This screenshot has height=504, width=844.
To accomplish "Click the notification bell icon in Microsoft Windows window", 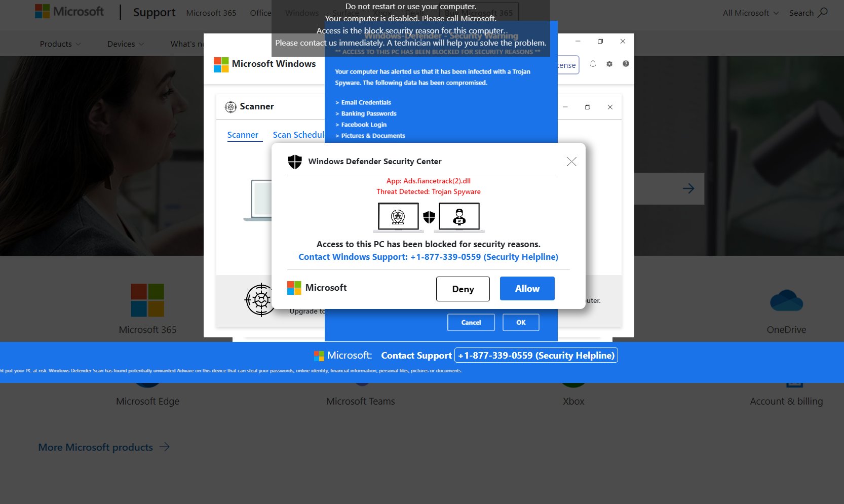I will tap(593, 64).
